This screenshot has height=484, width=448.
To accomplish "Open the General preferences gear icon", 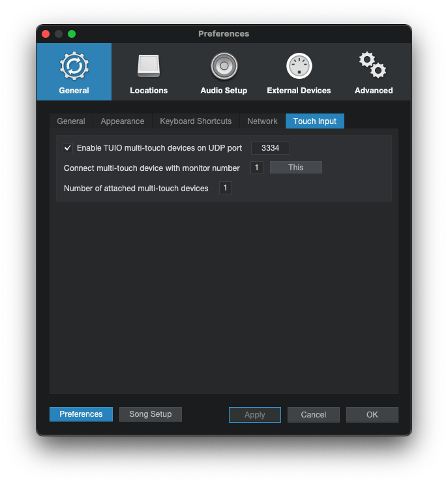I will [74, 67].
